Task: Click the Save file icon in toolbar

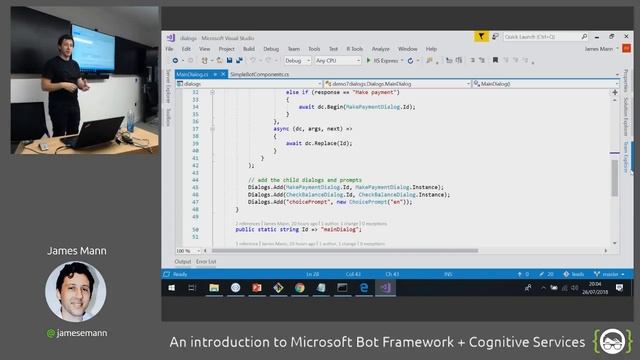Action: (229, 60)
